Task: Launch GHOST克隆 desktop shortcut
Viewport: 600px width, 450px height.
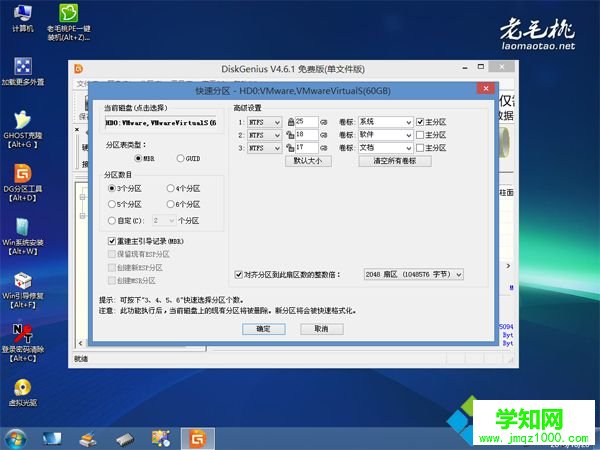Action: point(23,129)
